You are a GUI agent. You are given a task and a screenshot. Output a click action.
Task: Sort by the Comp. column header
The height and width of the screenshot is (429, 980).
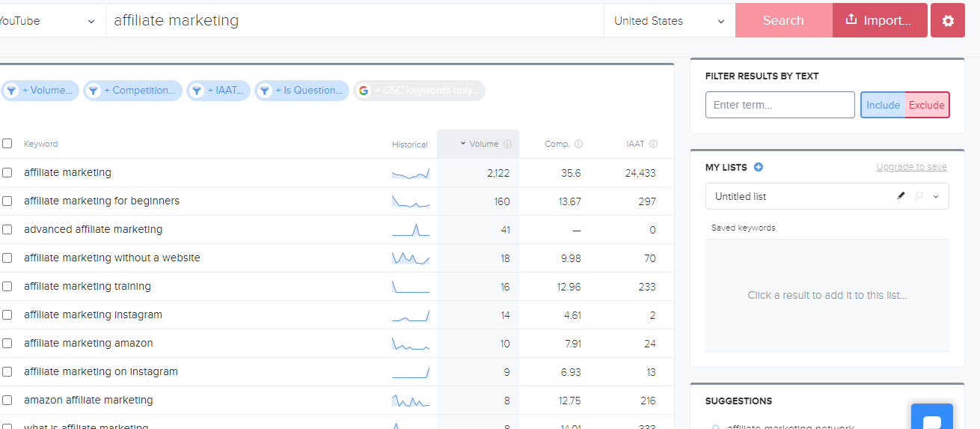[557, 144]
